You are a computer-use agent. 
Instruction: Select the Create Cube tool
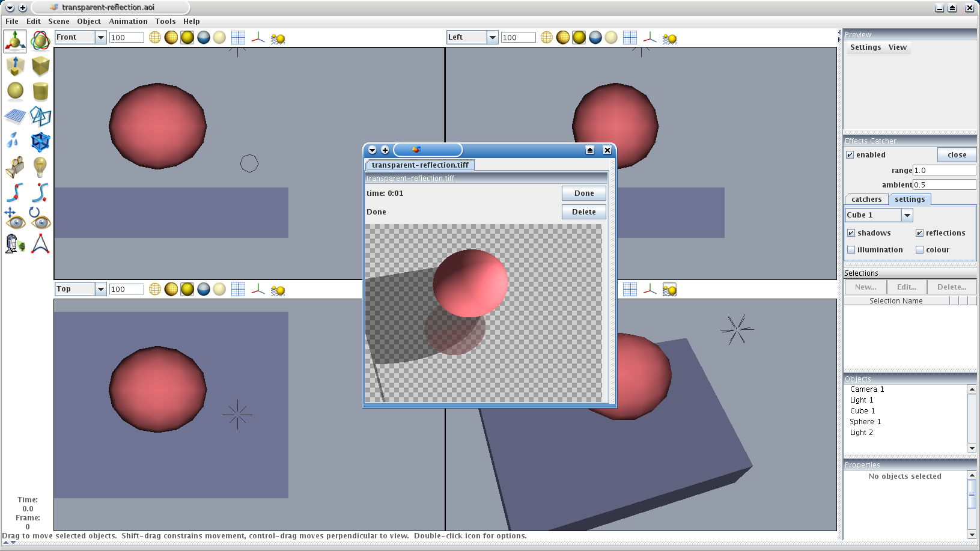tap(40, 66)
